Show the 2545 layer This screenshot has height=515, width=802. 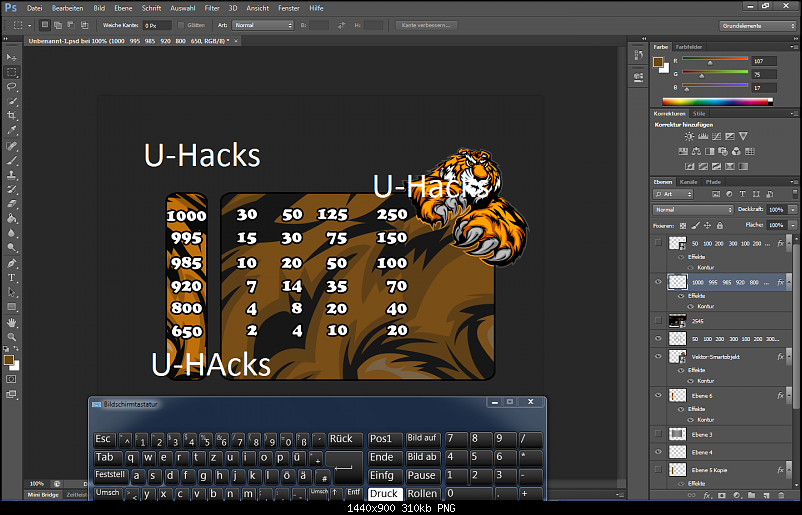[658, 321]
